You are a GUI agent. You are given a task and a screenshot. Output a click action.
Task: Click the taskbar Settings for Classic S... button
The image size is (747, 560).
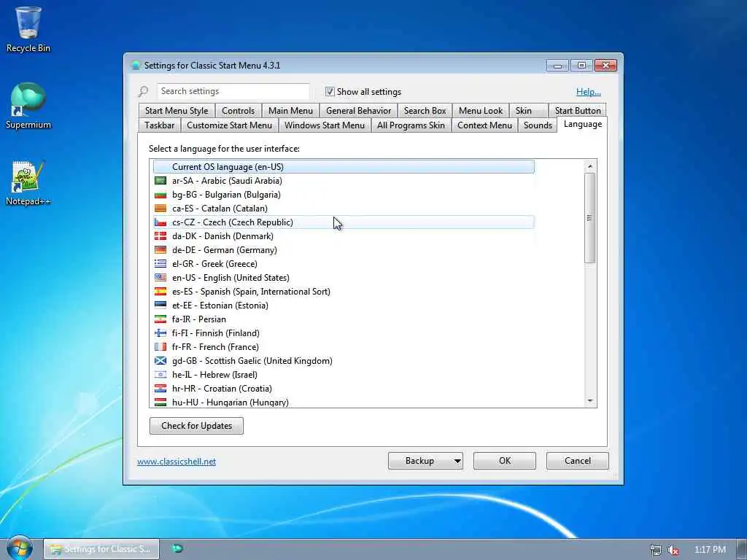(101, 549)
